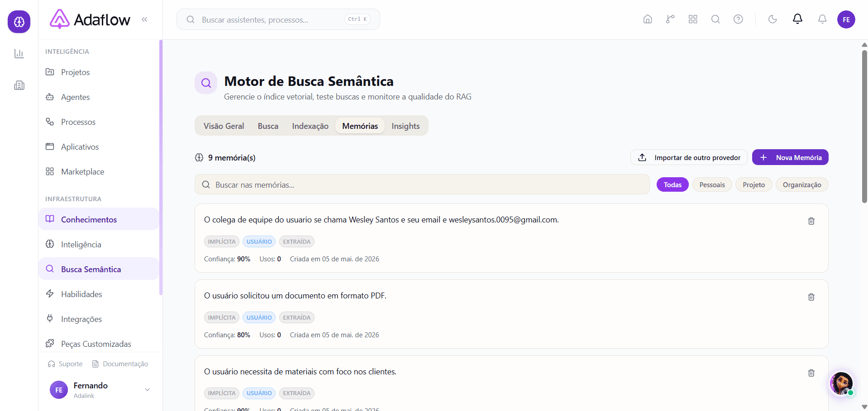Delete the PDF document memory with trash icon
The image size is (868, 411).
(x=811, y=297)
